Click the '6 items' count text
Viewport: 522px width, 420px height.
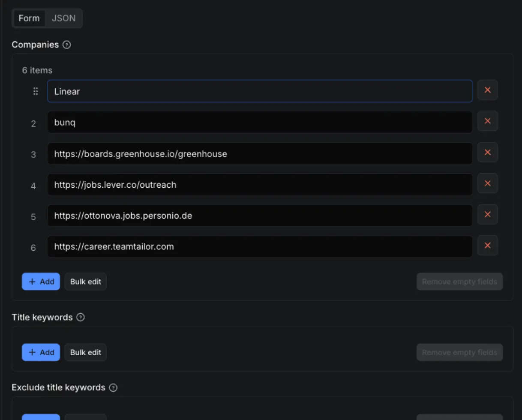(x=37, y=70)
